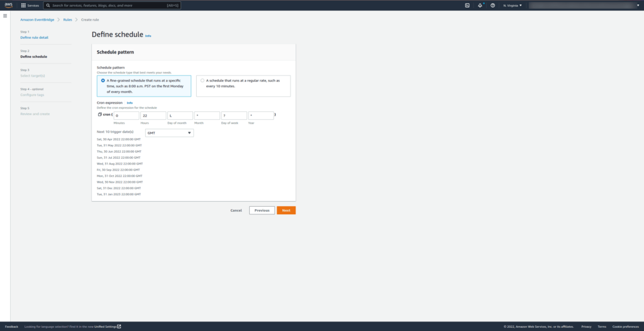Click the AWS logo home icon

tap(9, 5)
